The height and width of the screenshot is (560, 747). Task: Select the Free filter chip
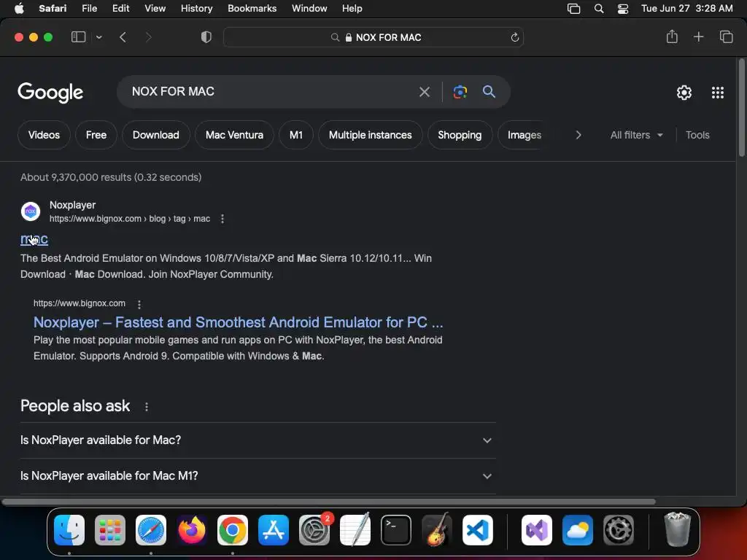point(96,135)
